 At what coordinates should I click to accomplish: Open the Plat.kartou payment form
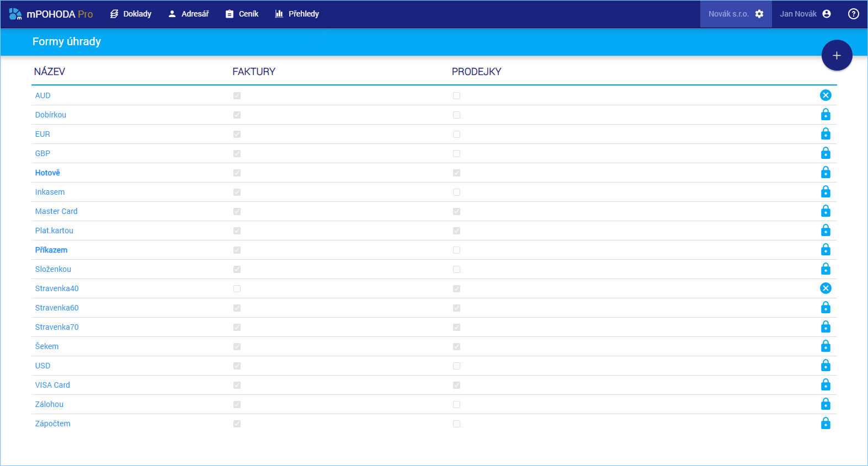point(54,231)
